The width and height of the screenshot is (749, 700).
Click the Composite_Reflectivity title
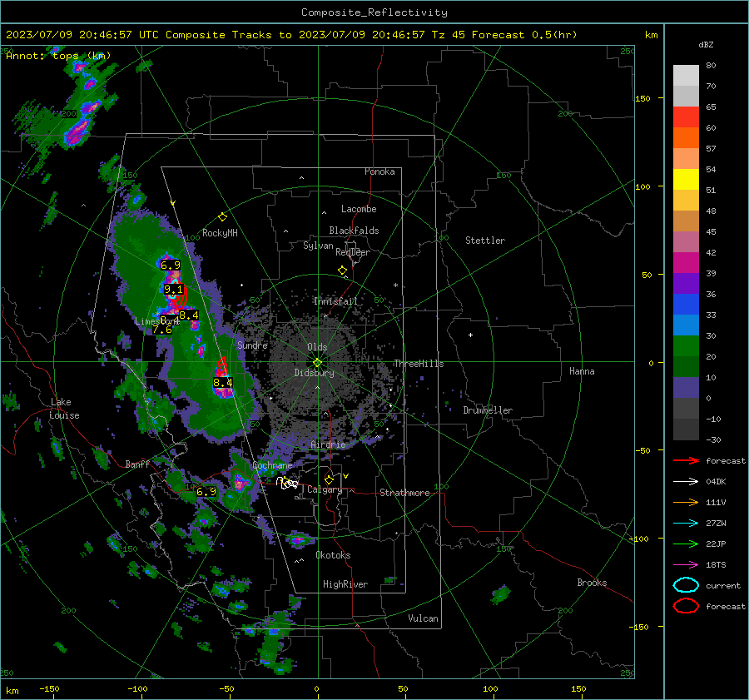tap(374, 12)
